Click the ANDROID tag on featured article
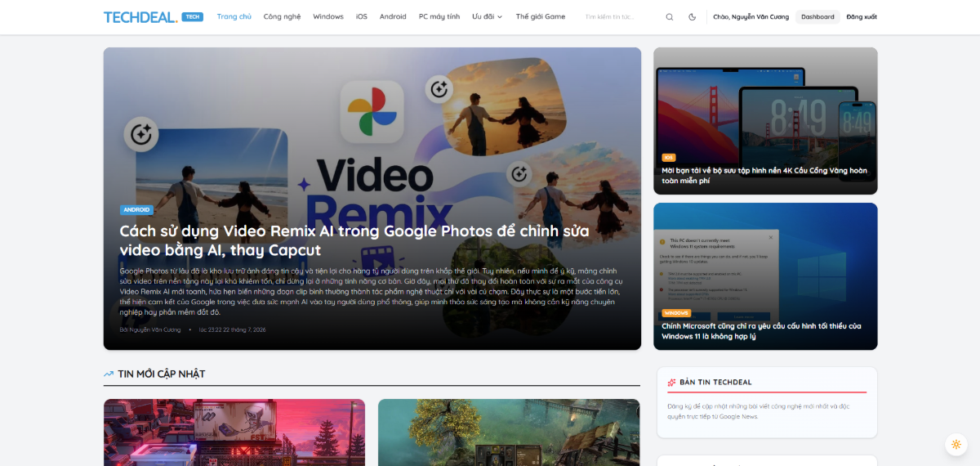This screenshot has width=980, height=466. tap(137, 210)
